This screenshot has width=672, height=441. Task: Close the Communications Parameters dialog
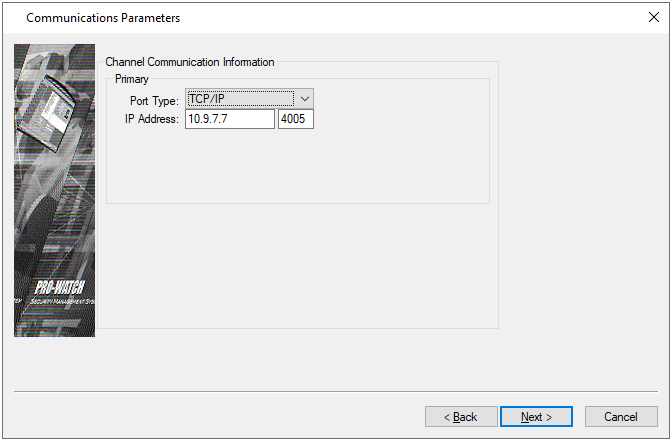(654, 18)
